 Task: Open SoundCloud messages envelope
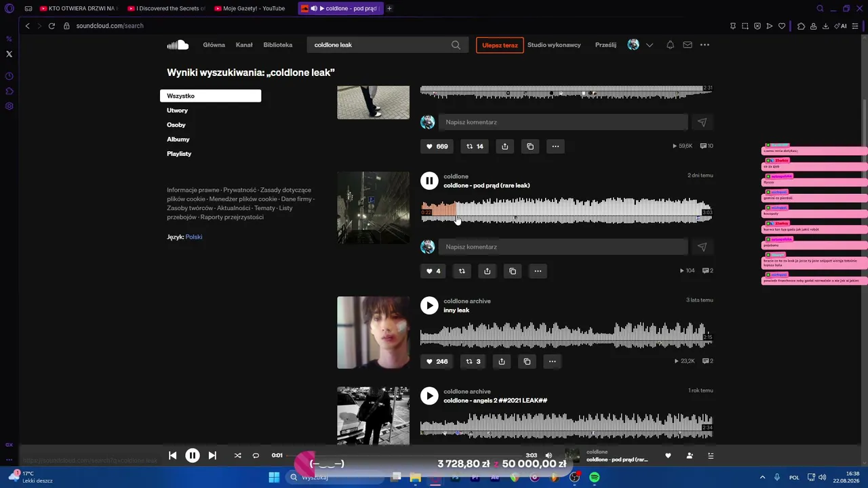(688, 45)
